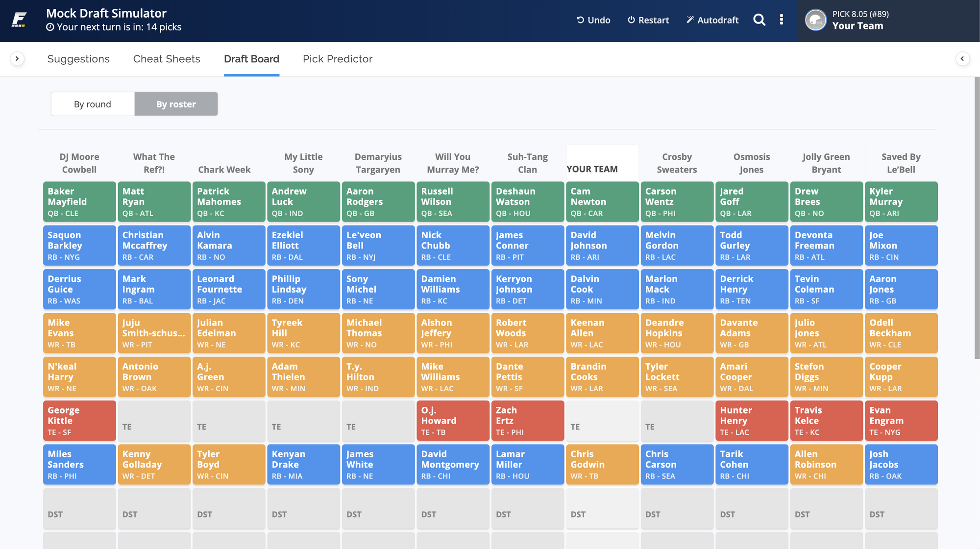Select the Suggestions tab
The image size is (980, 549).
point(79,59)
